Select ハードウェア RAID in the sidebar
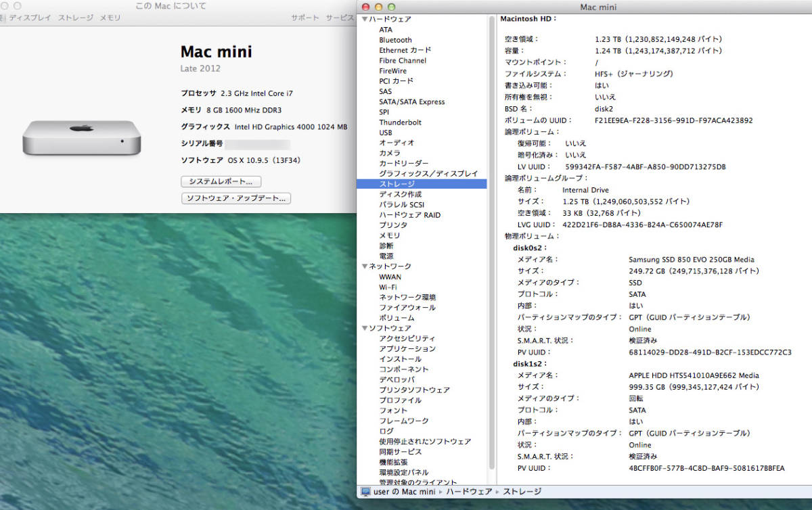 point(409,215)
